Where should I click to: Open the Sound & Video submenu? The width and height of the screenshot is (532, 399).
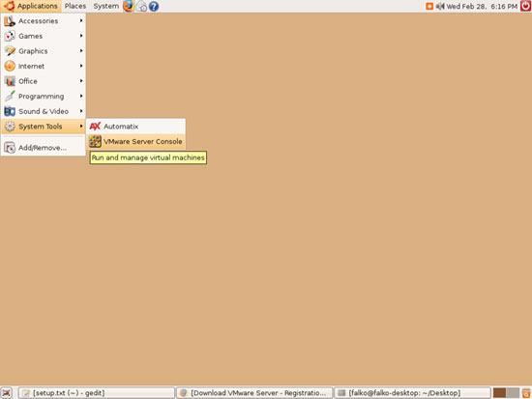click(44, 111)
